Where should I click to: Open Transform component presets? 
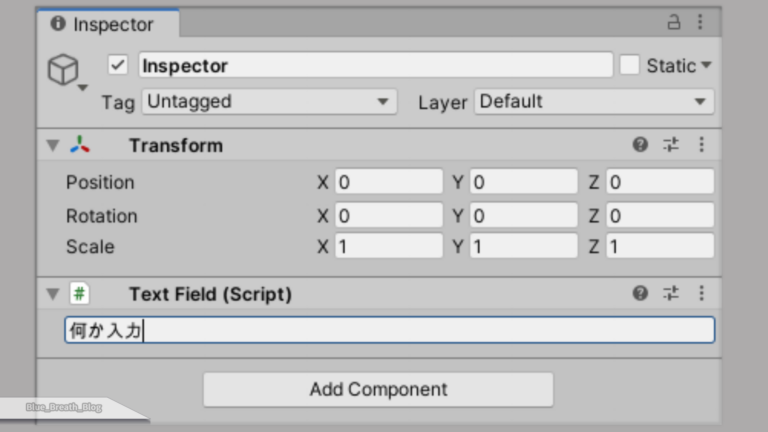point(671,145)
